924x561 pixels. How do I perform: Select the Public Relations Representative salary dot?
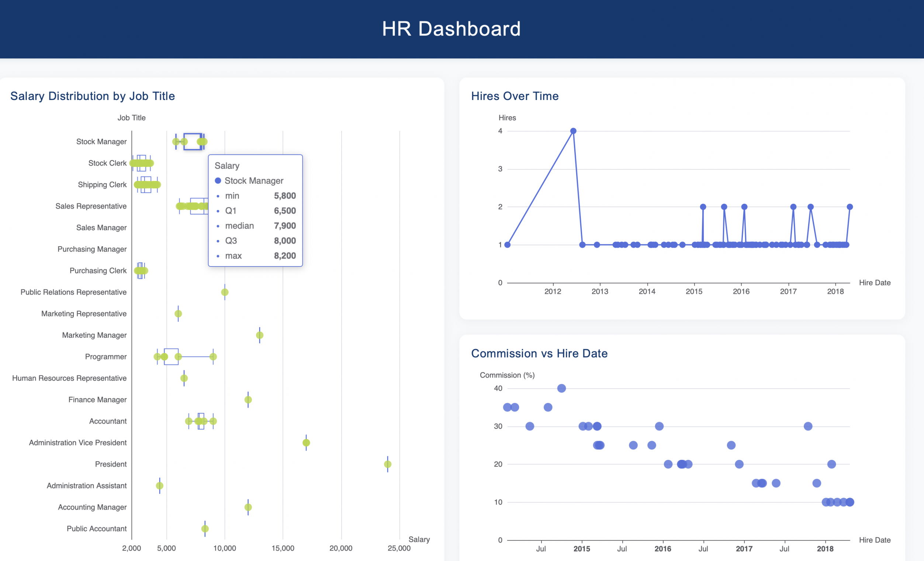coord(224,292)
